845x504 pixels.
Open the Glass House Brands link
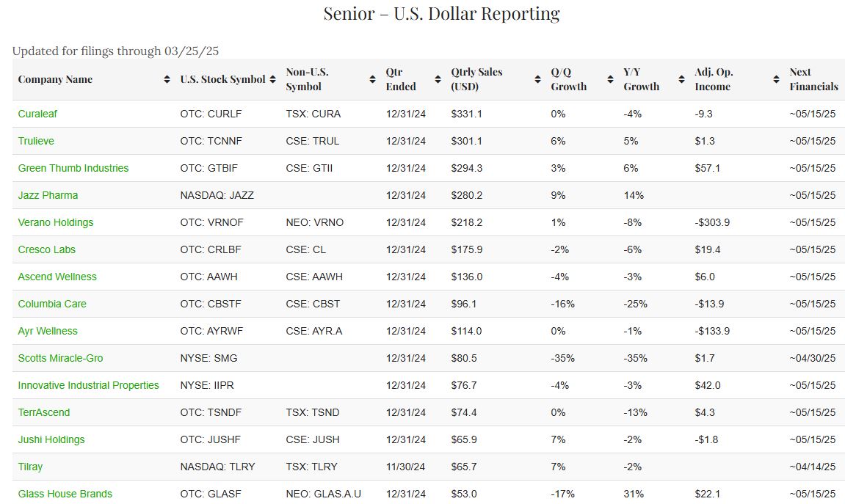pyautogui.click(x=65, y=494)
